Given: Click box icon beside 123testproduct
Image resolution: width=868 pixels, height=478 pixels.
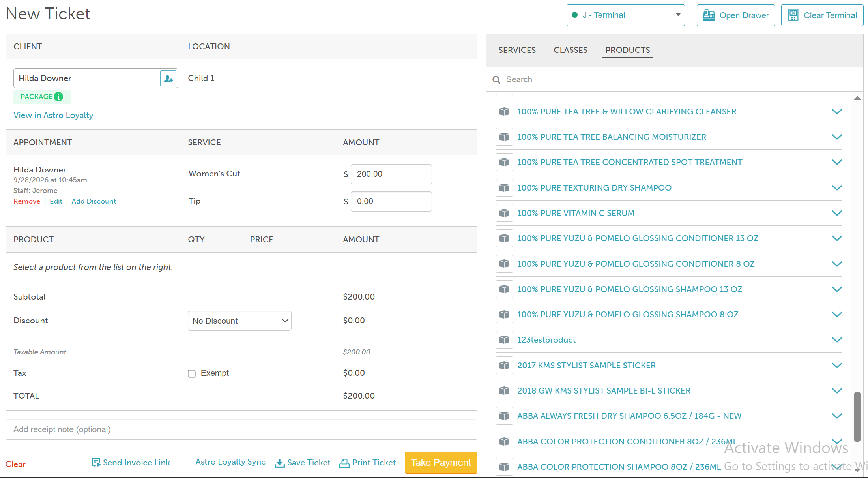Looking at the screenshot, I should pyautogui.click(x=504, y=340).
